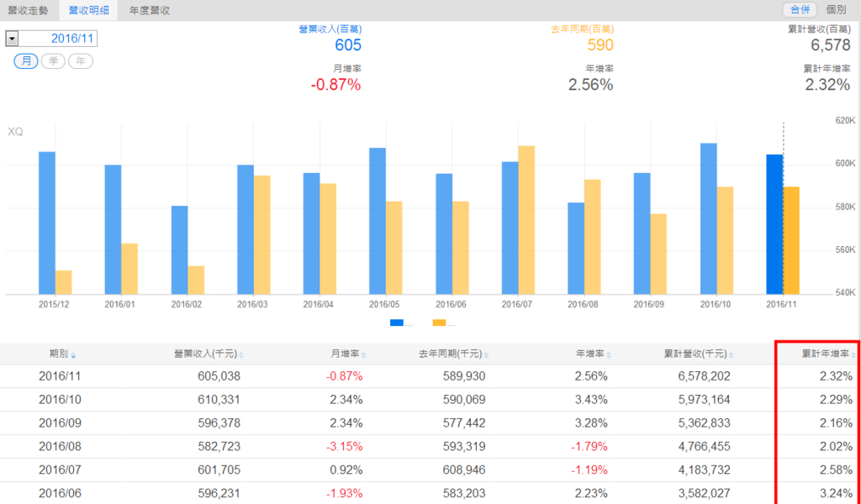Click the blue legend swatch below the chart

pyautogui.click(x=397, y=323)
